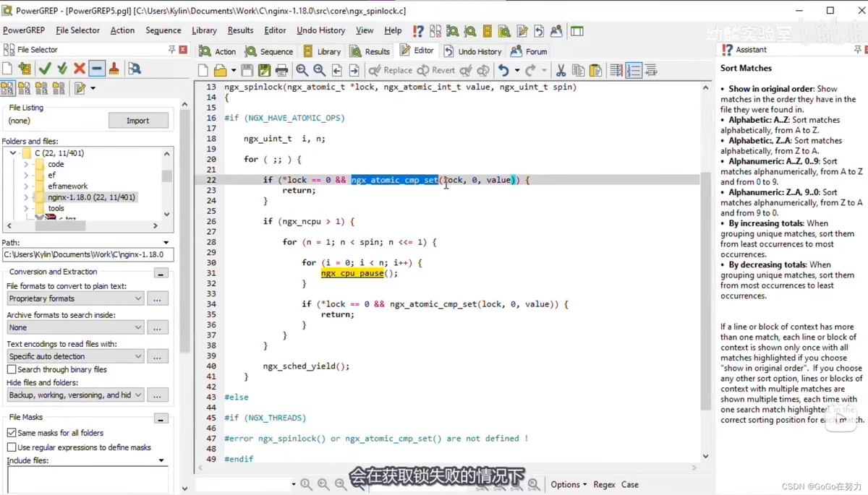Click the Replace button
Viewport: 868px width, 495px height.
pos(391,70)
